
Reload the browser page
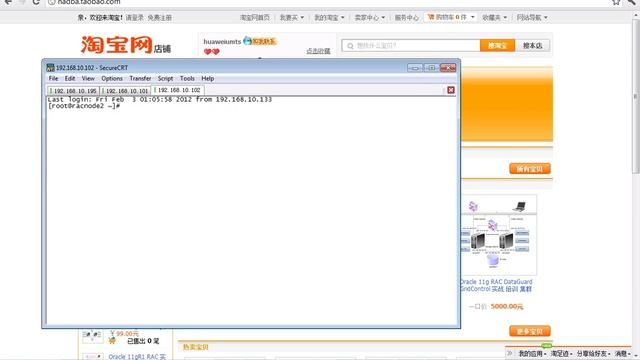[36, 2]
